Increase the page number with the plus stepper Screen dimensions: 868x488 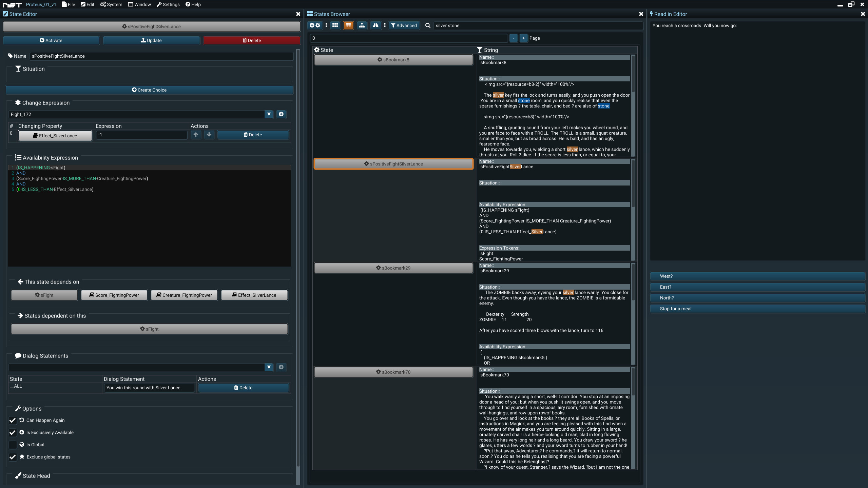(x=523, y=38)
